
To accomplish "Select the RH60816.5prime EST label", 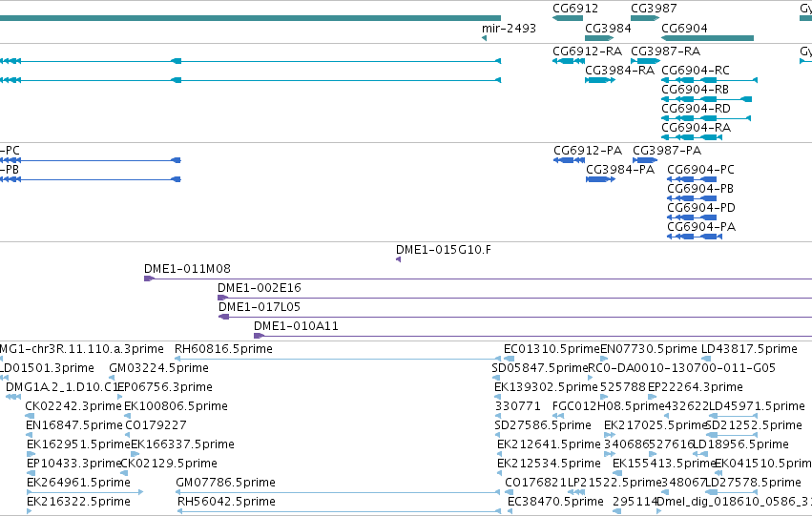I will pos(223,349).
